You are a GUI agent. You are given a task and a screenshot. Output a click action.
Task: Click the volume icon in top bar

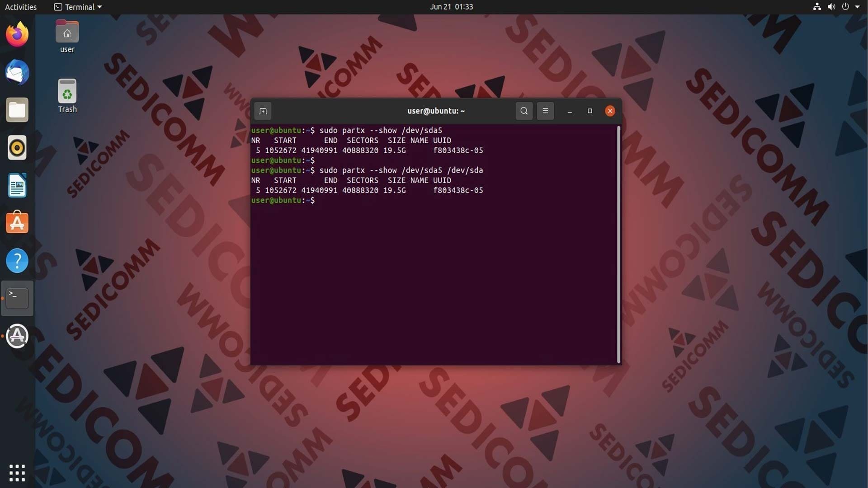[831, 7]
